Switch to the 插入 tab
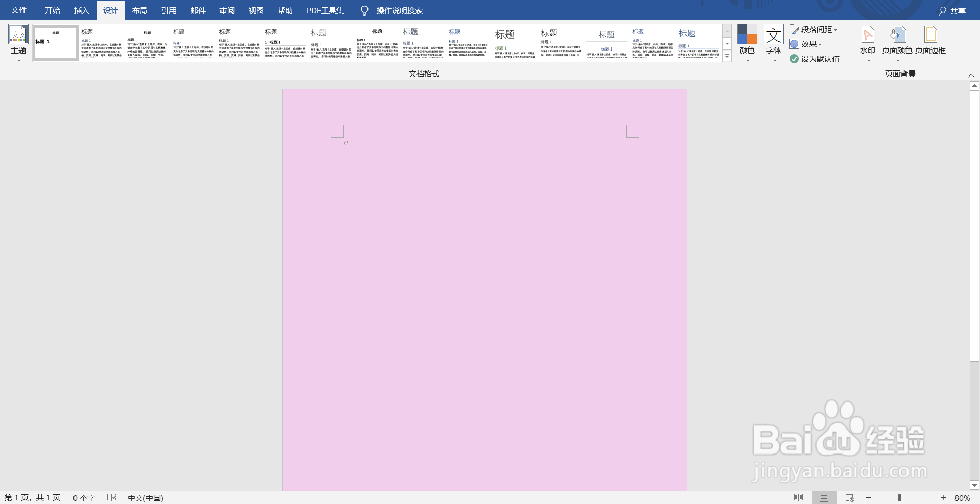Viewport: 980px width, 504px height. (81, 10)
